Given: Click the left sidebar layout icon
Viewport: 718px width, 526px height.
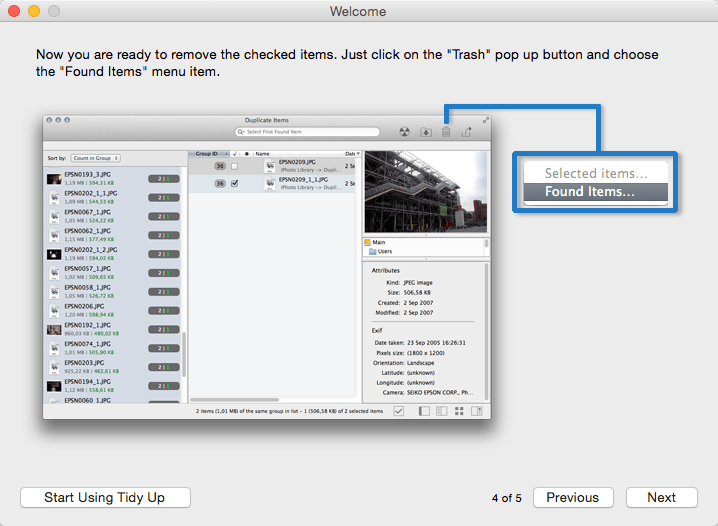Looking at the screenshot, I should point(424,411).
